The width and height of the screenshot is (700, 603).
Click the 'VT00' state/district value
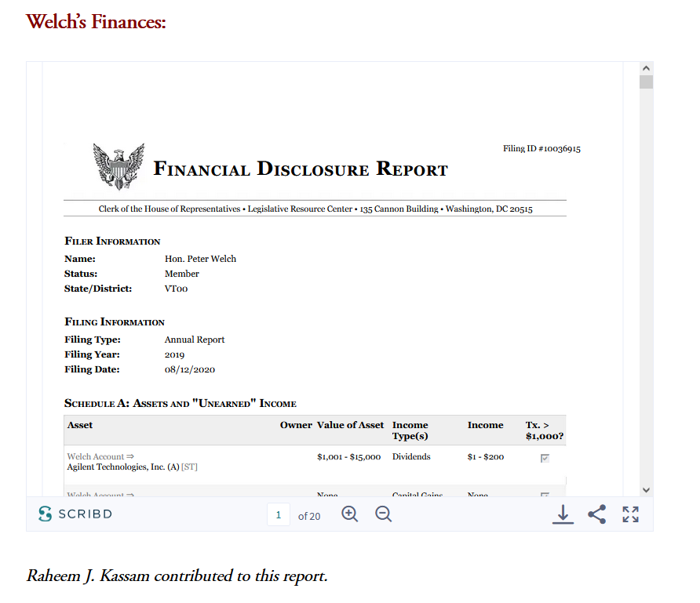click(x=176, y=289)
